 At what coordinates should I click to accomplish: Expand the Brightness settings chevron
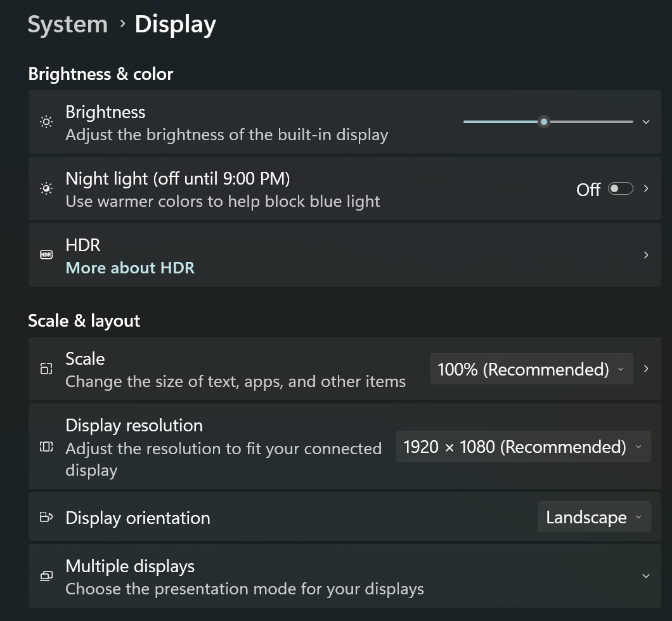click(645, 121)
